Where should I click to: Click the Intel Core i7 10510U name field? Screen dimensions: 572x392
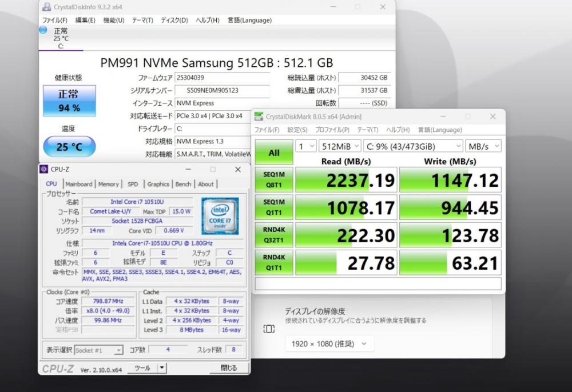[137, 202]
